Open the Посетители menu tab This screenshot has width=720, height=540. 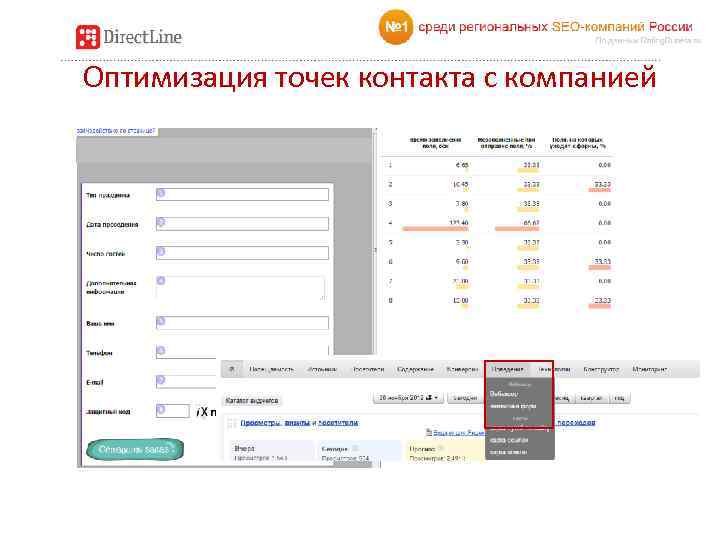click(x=368, y=369)
